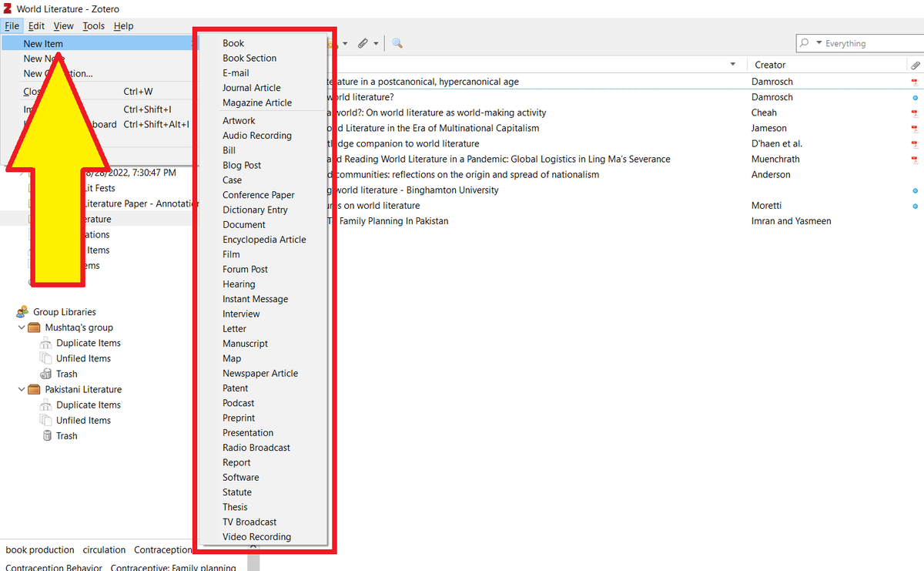This screenshot has height=571, width=924.
Task: Open the Tools menu
Action: pos(93,25)
